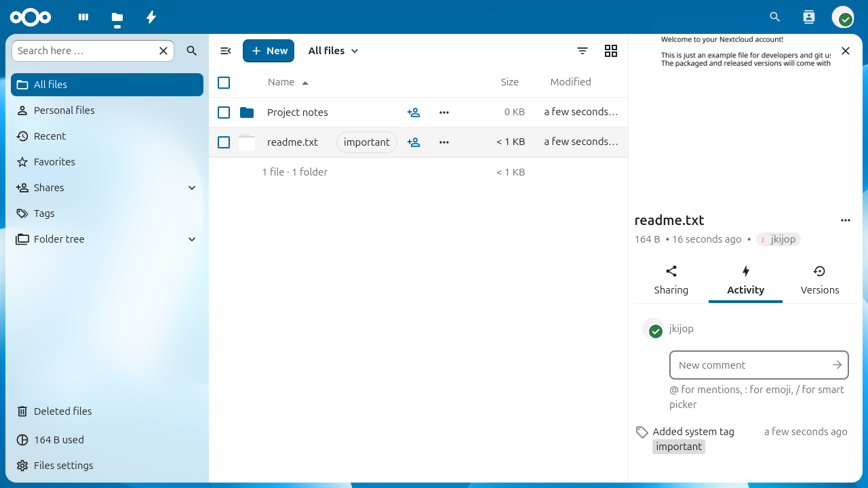Viewport: 868px width, 488px height.
Task: Collapse the navigation sidebar toggle
Action: (226, 51)
